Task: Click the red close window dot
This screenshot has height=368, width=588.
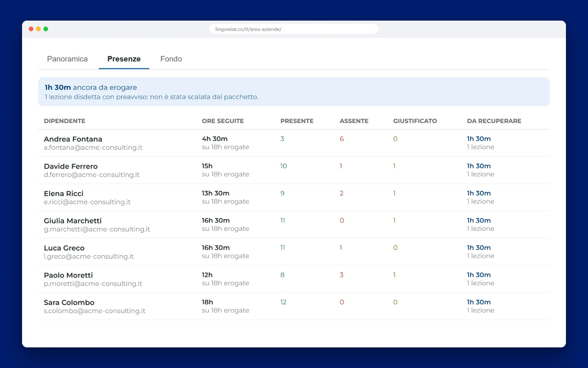Action: pos(31,29)
